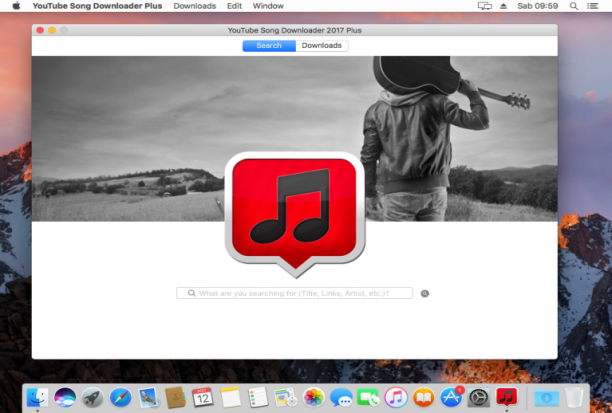Open the Trash in dock
The width and height of the screenshot is (612, 413).
[574, 397]
